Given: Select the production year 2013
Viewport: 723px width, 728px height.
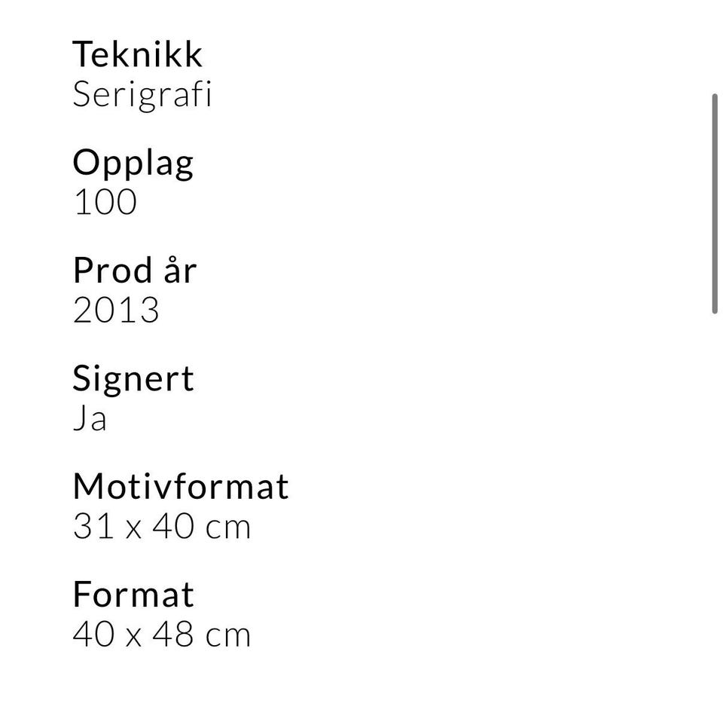Looking at the screenshot, I should click(x=116, y=310).
